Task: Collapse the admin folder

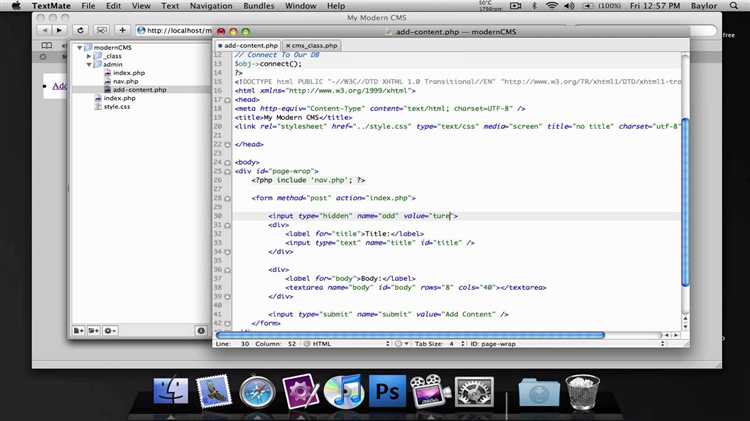Action: tap(89, 64)
